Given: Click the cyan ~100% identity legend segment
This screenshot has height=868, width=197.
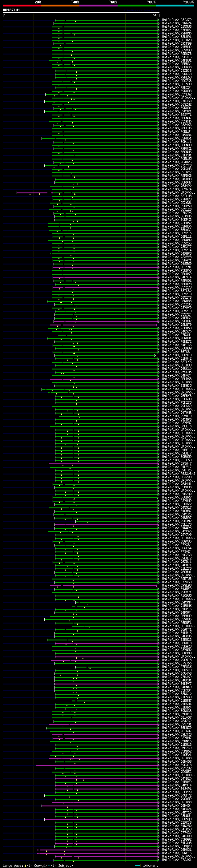Looking at the screenshot, I should (x=175, y=6).
